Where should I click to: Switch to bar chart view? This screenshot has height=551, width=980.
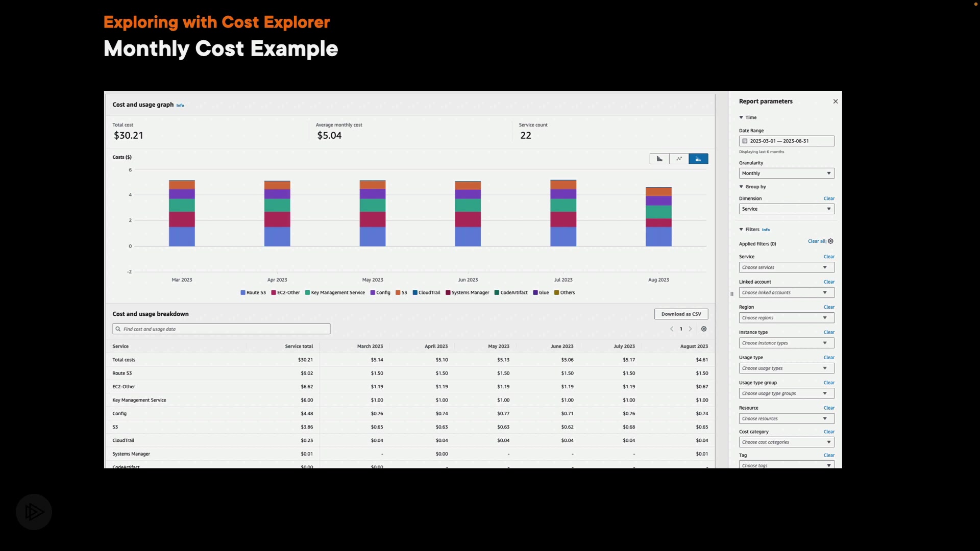(659, 159)
